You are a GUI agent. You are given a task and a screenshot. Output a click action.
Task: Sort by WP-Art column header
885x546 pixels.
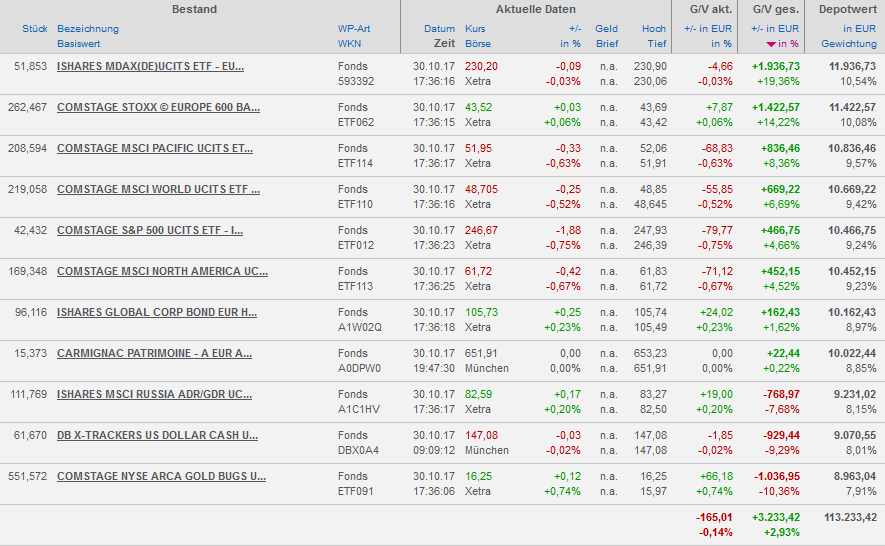pyautogui.click(x=354, y=29)
